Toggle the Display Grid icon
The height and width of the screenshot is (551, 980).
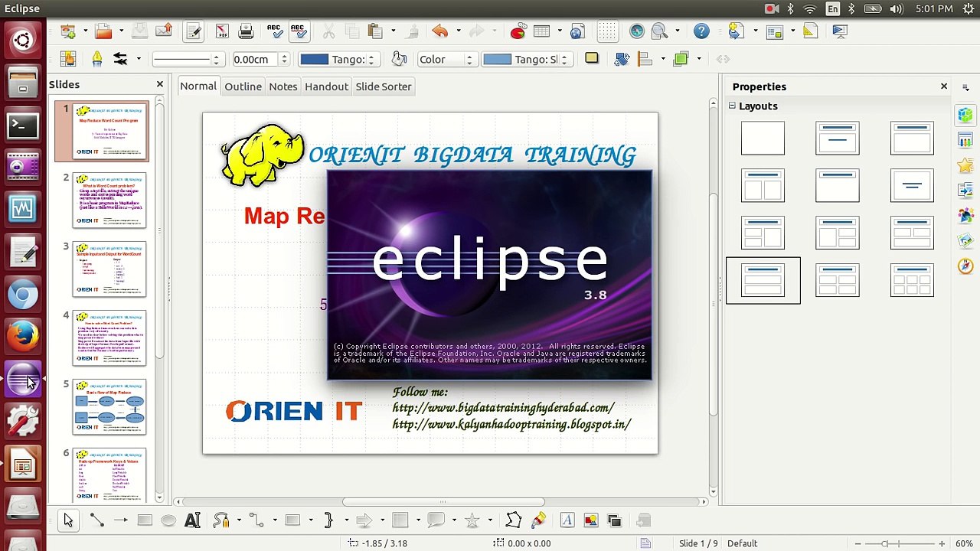[x=607, y=31]
